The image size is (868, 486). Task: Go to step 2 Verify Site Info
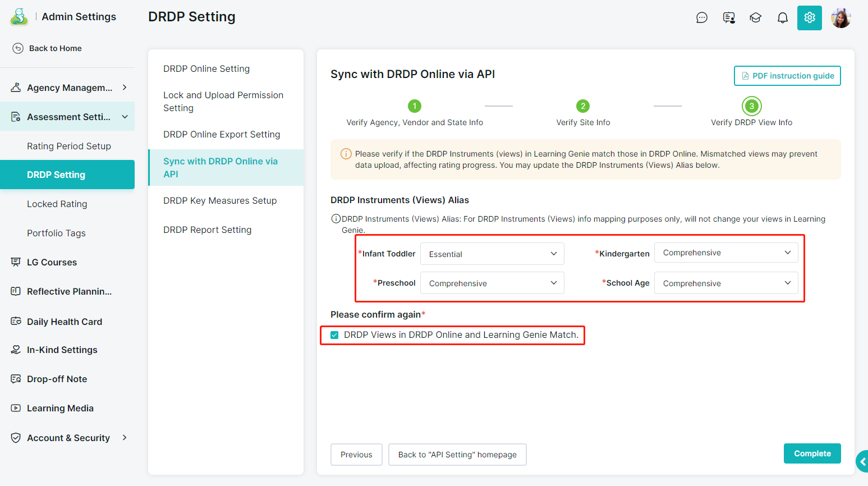[583, 106]
